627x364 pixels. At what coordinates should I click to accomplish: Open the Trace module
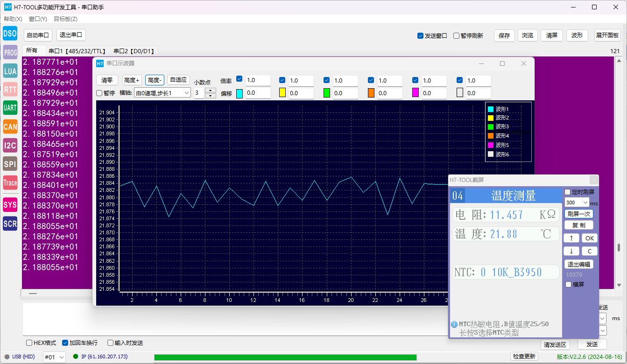click(x=10, y=182)
